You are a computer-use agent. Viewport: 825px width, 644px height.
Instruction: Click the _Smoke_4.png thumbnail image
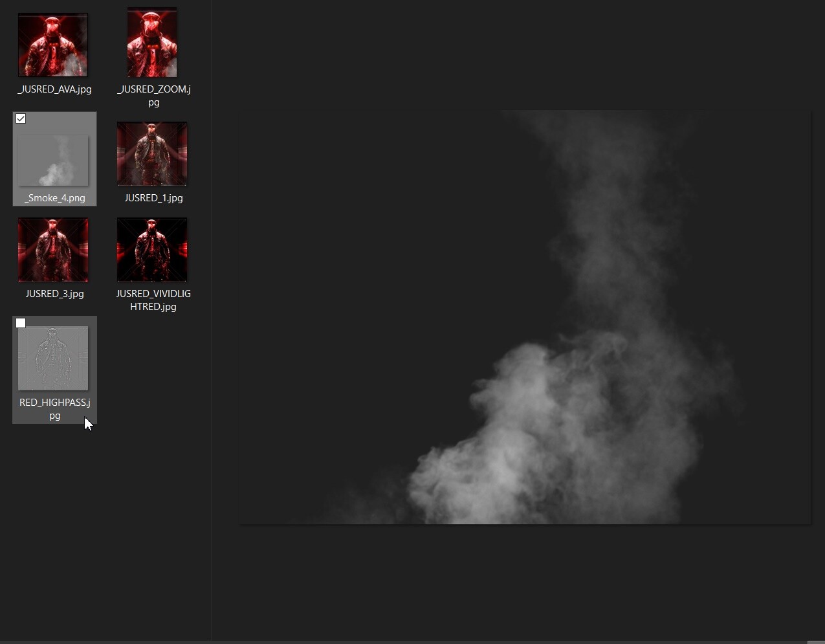(x=53, y=160)
